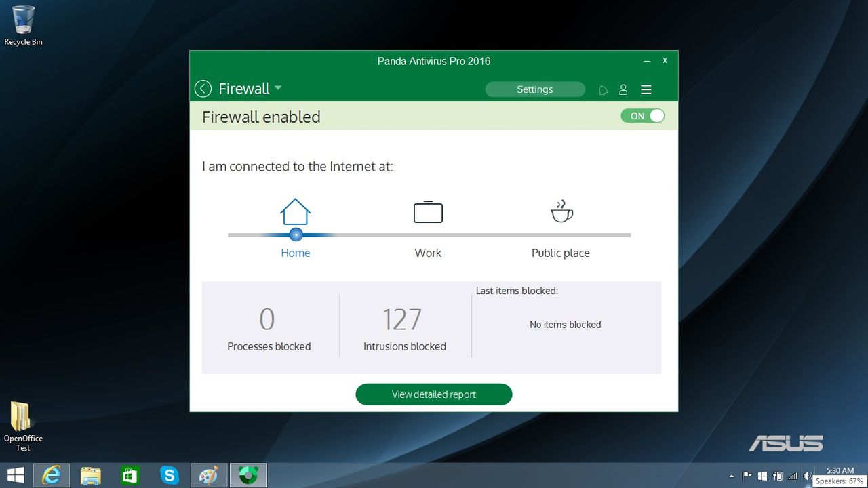Open Skype from the taskbar

tap(169, 475)
